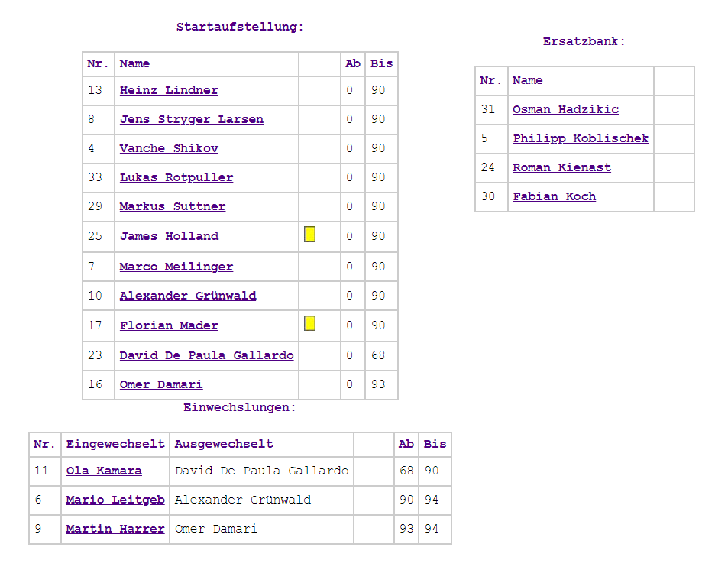
Task: Click the Lukas Rotpuller link
Action: [x=176, y=177]
